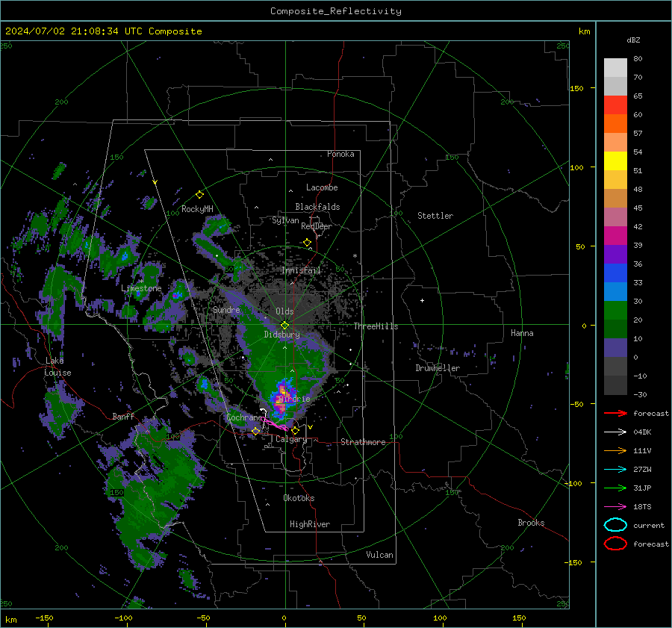Click the Lacombe label

coord(322,187)
